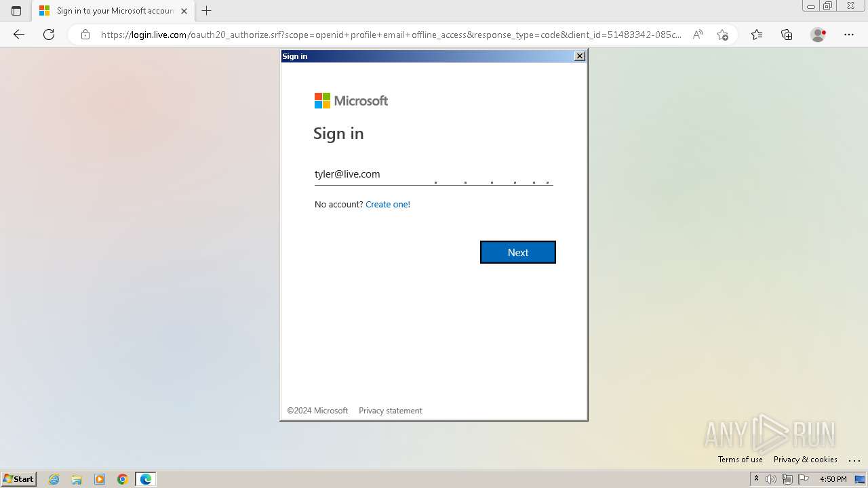The image size is (868, 488).
Task: Go back to the previous page
Action: pos(19,35)
